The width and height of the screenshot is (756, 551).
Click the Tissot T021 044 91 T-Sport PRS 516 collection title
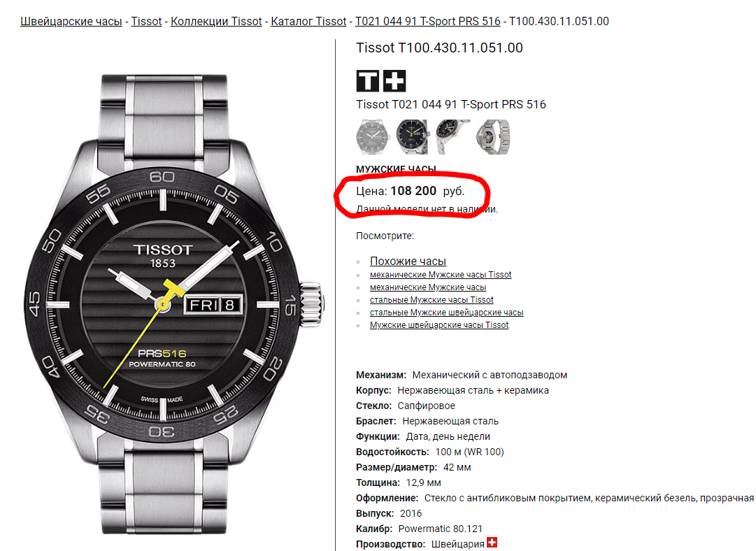451,104
